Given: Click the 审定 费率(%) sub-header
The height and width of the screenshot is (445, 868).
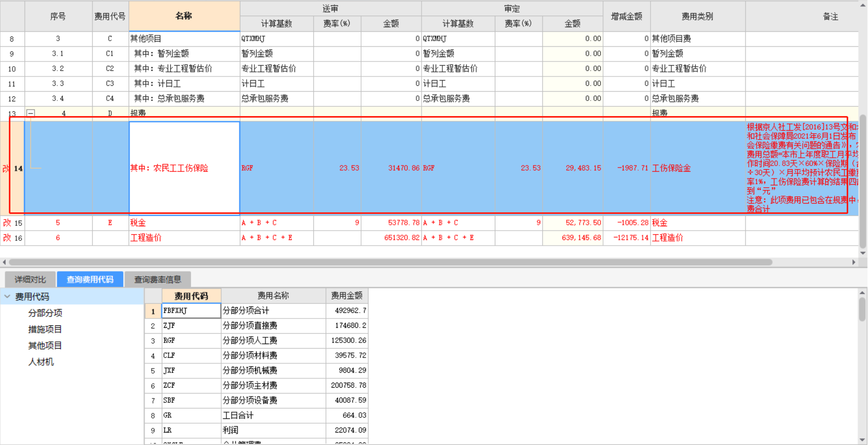Looking at the screenshot, I should click(519, 23).
